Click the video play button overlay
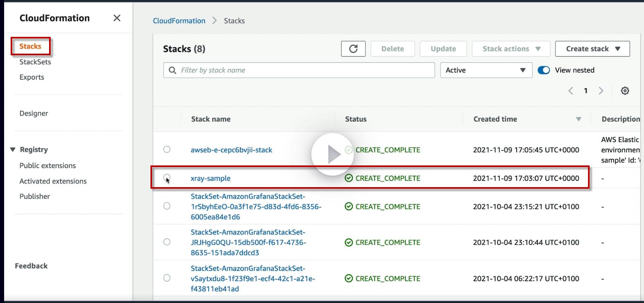The width and height of the screenshot is (644, 303). pyautogui.click(x=332, y=154)
